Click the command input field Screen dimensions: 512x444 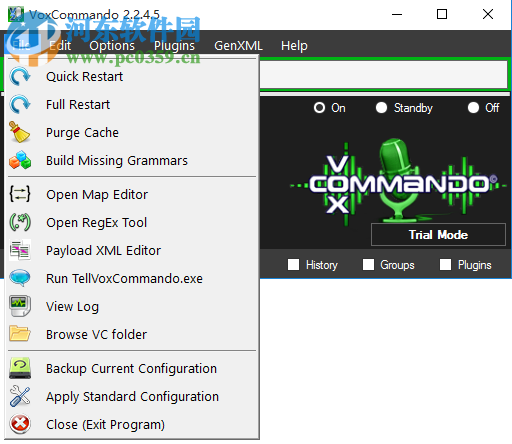[383, 75]
